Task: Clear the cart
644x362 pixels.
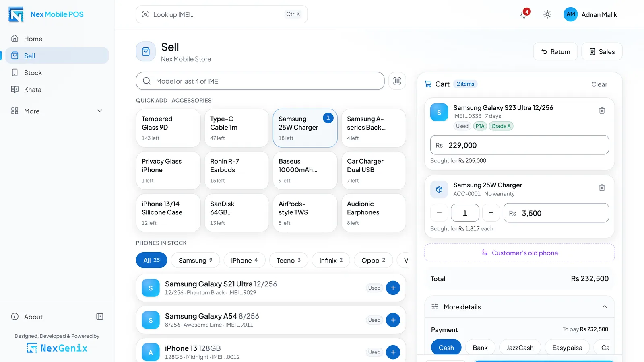Action: point(599,84)
